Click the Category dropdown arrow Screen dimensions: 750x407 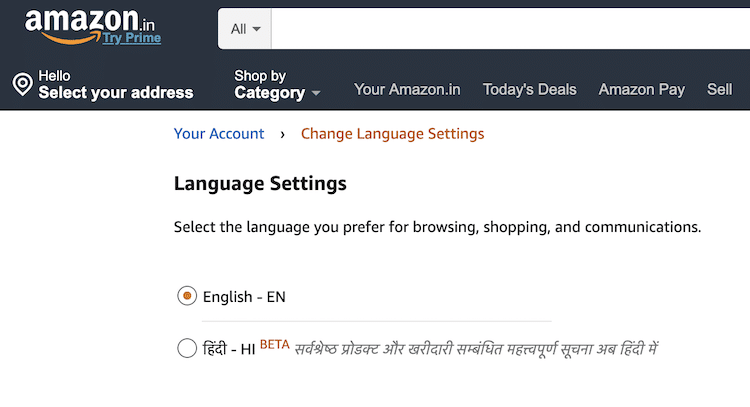316,93
